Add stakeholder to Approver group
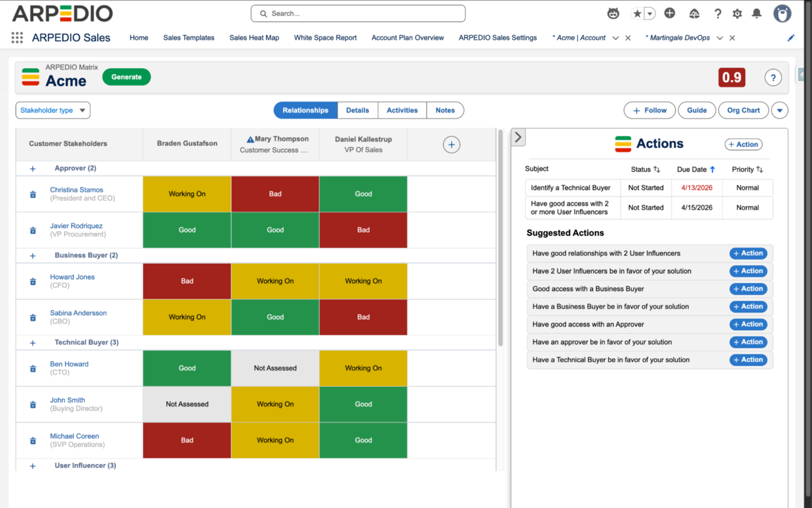Screen dimensions: 812x508 coord(33,169)
